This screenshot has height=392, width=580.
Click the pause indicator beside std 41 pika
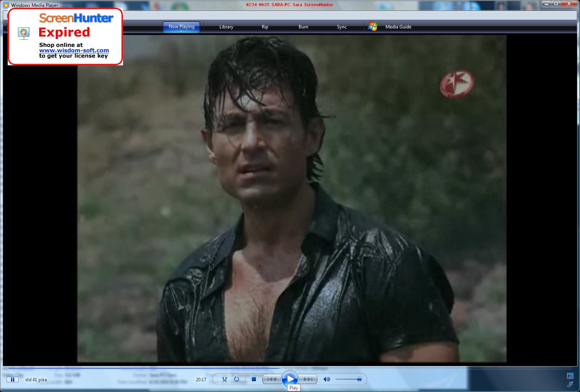pyautogui.click(x=12, y=380)
